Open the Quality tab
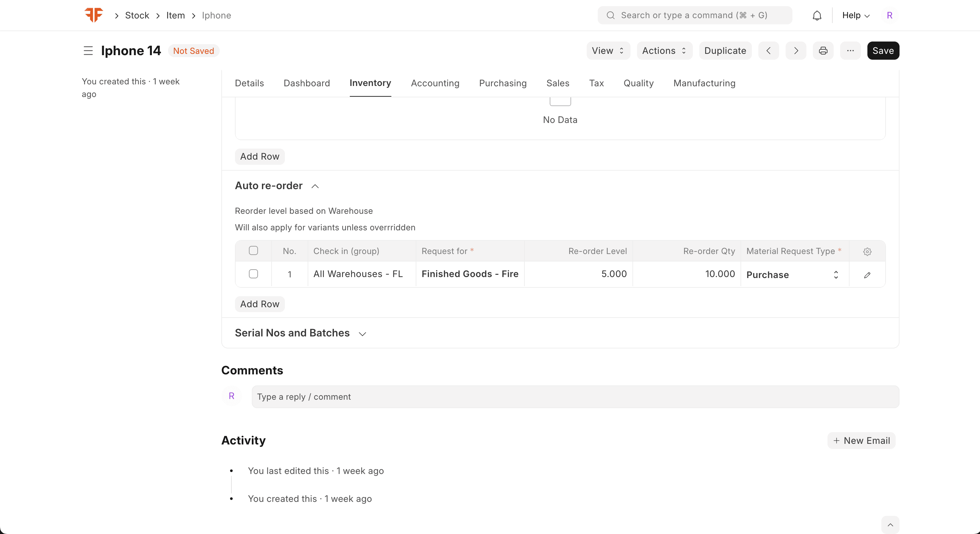The image size is (980, 534). click(638, 83)
